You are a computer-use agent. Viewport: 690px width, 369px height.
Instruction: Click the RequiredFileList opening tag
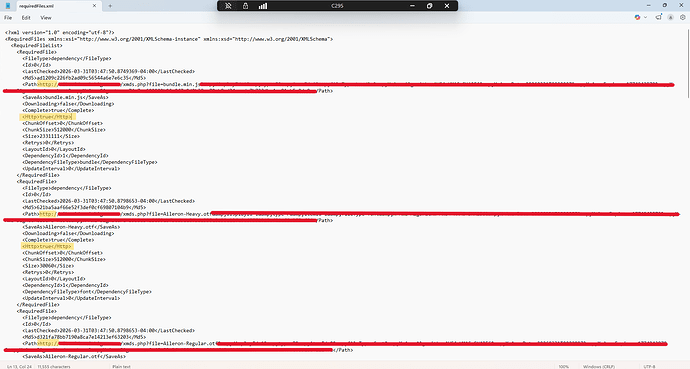tap(37, 45)
